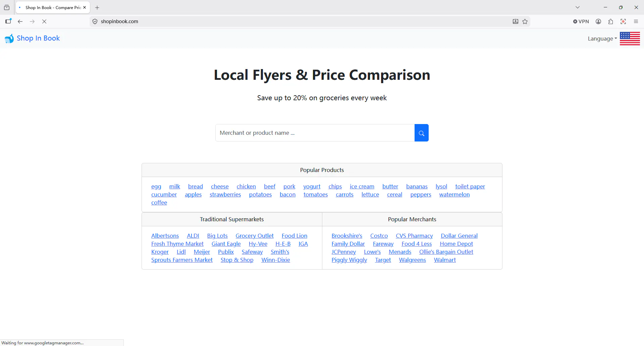This screenshot has width=644, height=346.
Task: Open the watermelon product link
Action: tap(454, 194)
